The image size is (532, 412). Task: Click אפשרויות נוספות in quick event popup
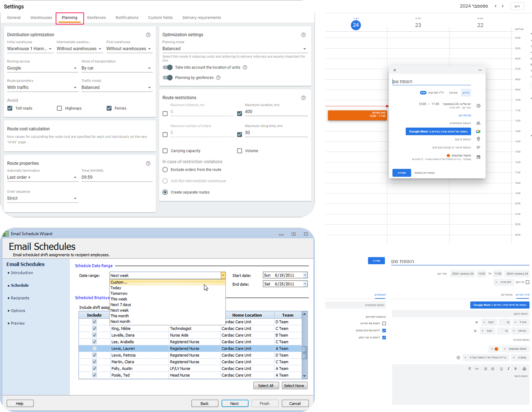[x=424, y=173]
